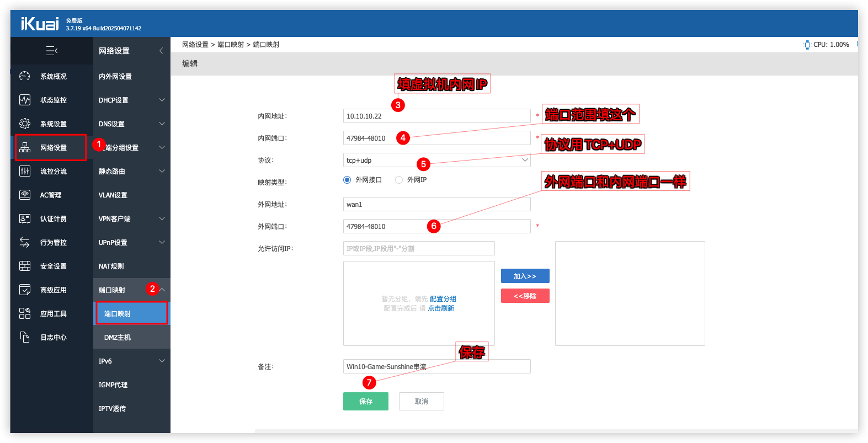Select 外网IP mapping type

coord(399,180)
